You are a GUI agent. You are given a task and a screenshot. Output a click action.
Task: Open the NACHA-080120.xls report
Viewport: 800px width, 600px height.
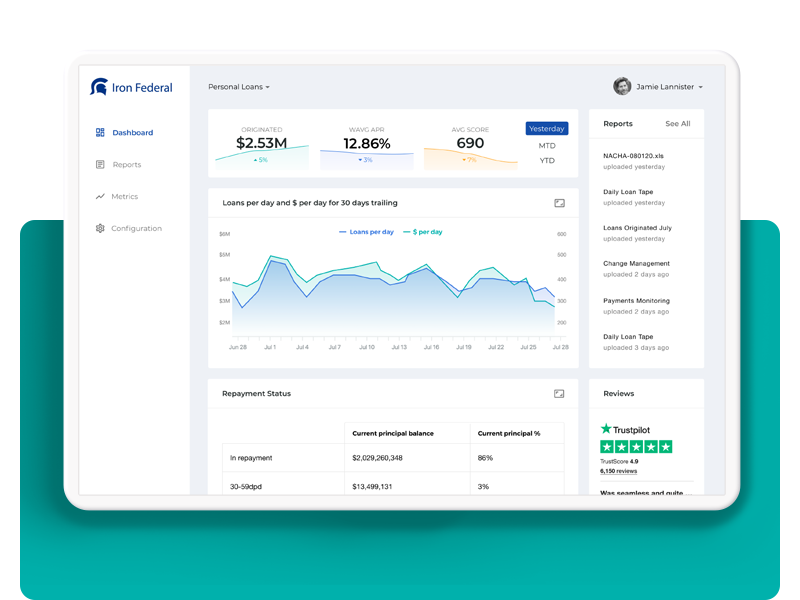[633, 156]
